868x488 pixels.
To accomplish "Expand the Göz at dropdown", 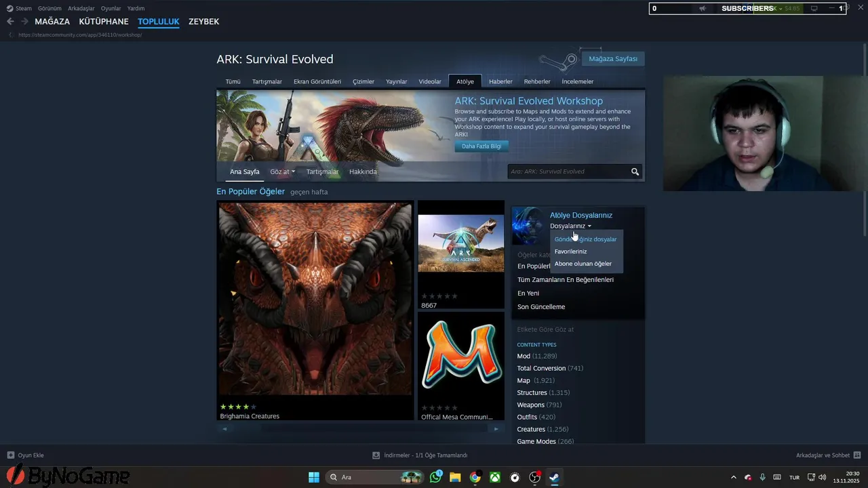I will [282, 171].
